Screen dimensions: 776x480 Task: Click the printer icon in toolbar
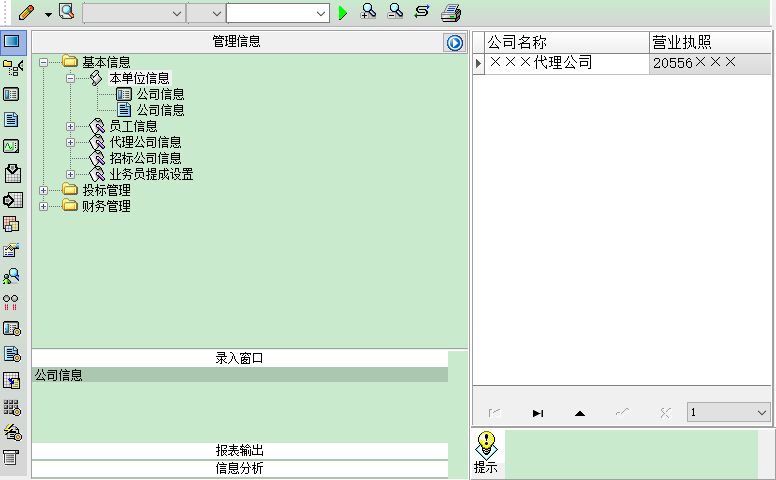pos(451,13)
